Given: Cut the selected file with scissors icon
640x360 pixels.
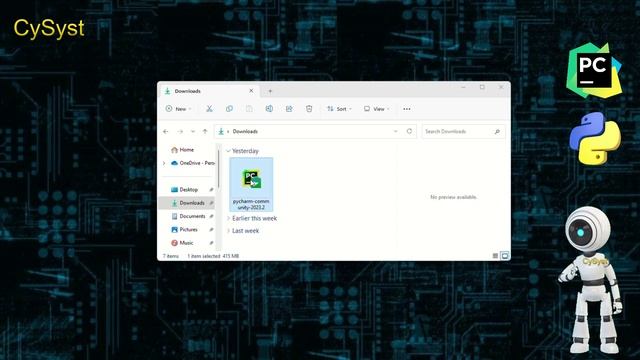Looking at the screenshot, I should point(209,109).
